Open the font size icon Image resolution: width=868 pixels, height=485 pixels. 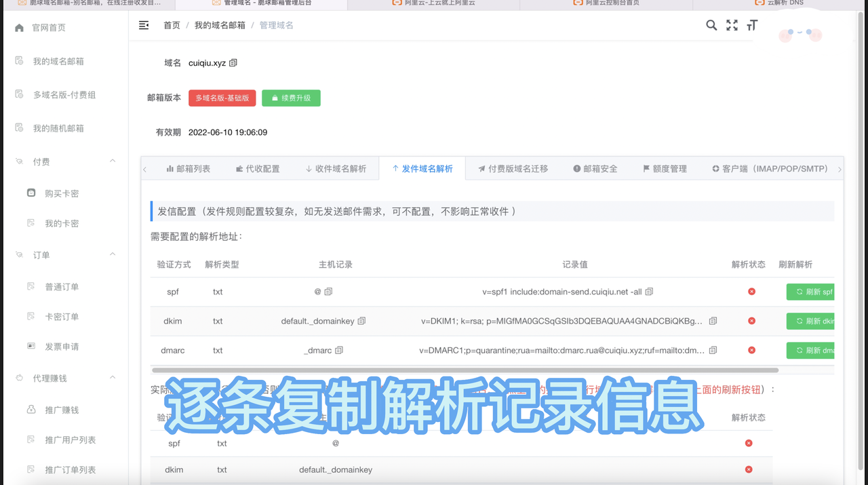pyautogui.click(x=752, y=25)
